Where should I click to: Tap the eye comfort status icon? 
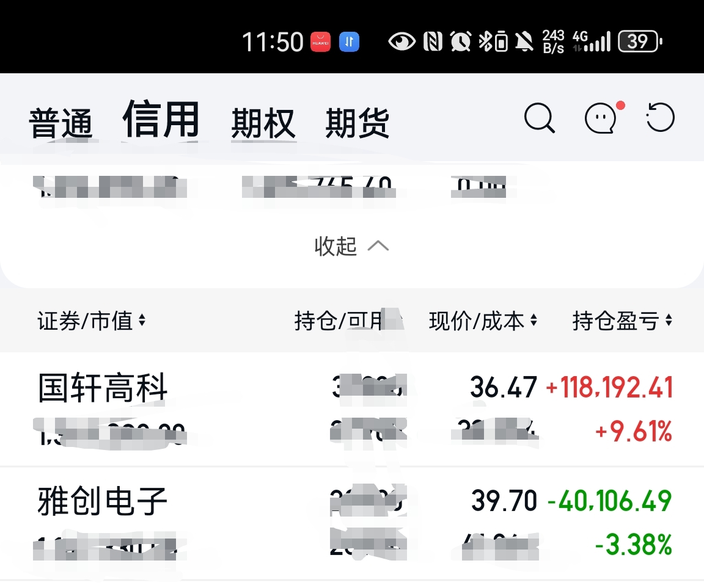[402, 42]
